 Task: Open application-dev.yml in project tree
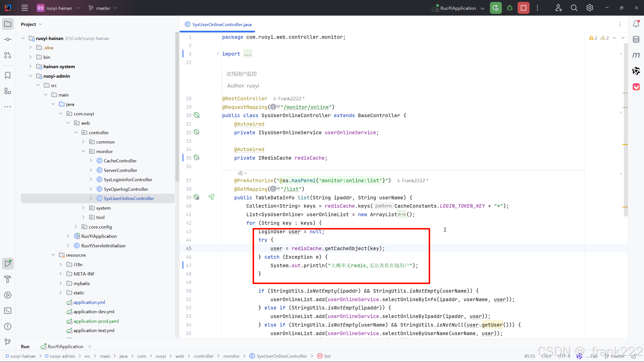pos(94,312)
